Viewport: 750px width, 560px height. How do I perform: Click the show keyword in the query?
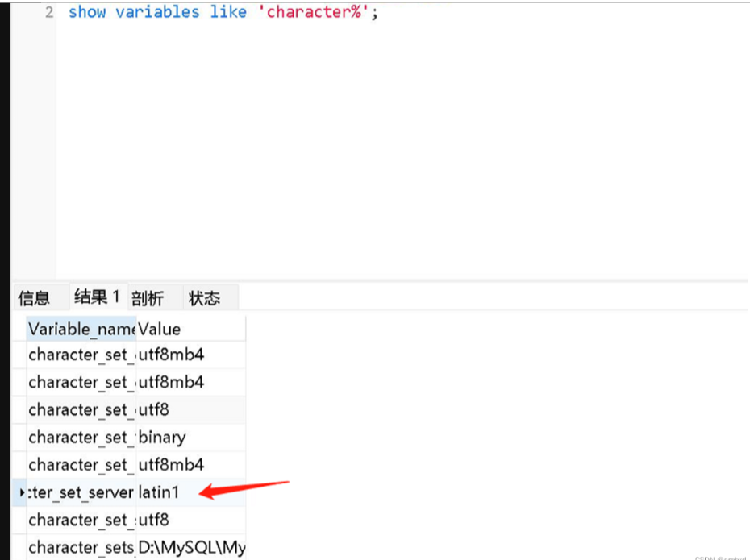(87, 11)
